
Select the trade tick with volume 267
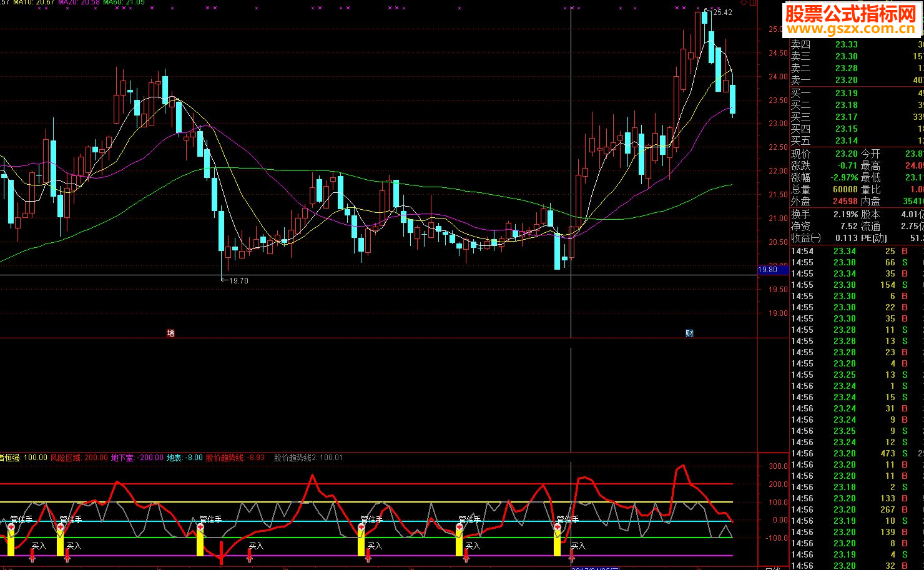click(857, 509)
